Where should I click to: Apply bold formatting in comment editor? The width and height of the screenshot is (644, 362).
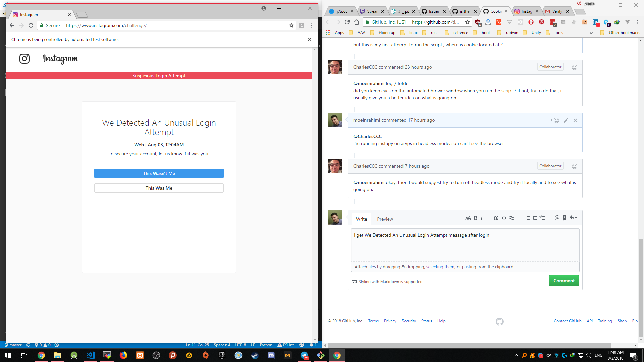476,218
